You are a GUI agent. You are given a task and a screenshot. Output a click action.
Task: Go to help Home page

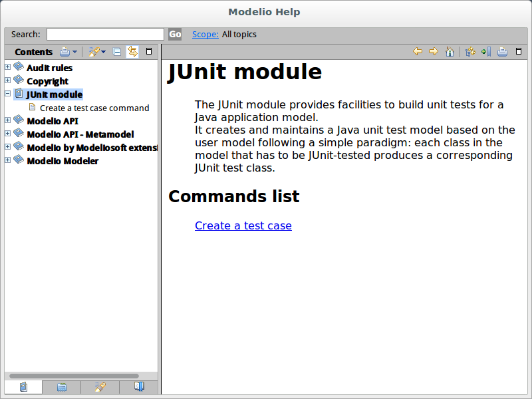tap(450, 52)
